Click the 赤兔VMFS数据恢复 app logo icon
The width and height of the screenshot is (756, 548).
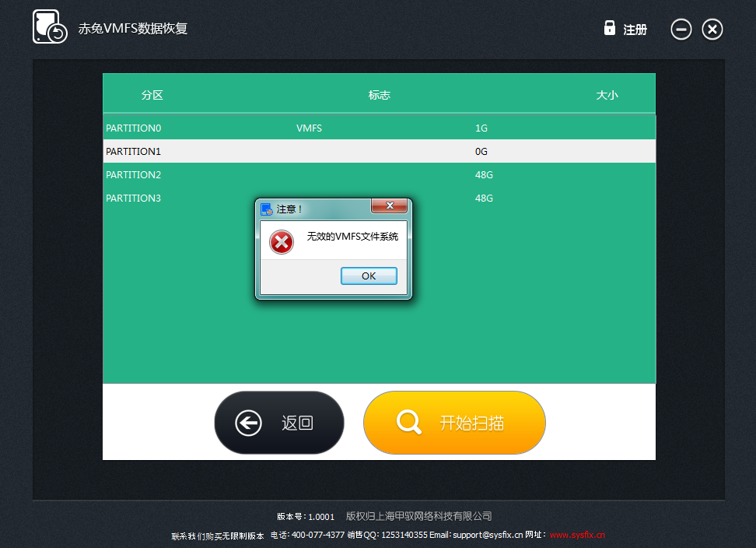(50, 27)
